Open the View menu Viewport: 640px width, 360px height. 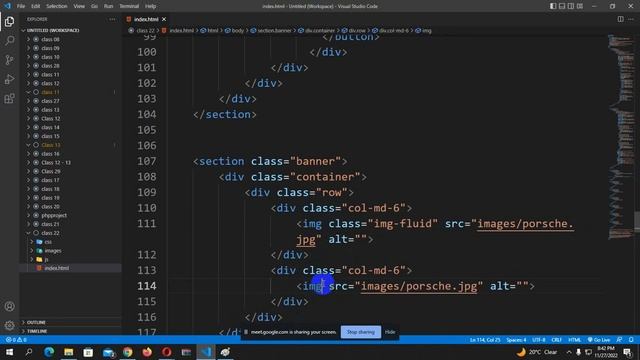pyautogui.click(x=79, y=6)
